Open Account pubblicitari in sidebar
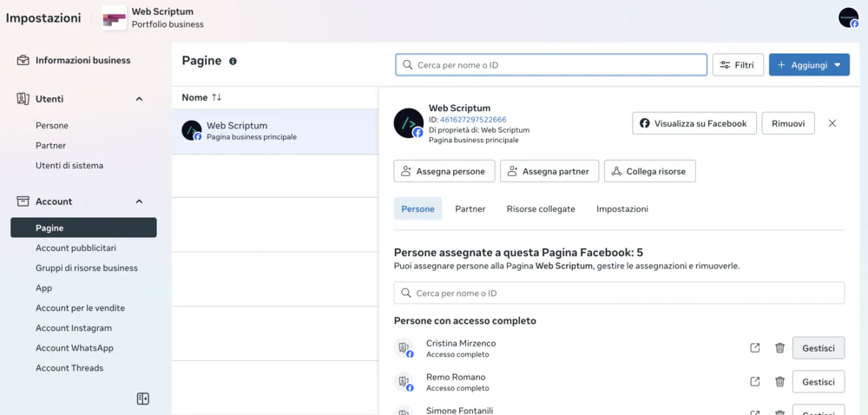Screen dimensions: 868x415 point(76,248)
